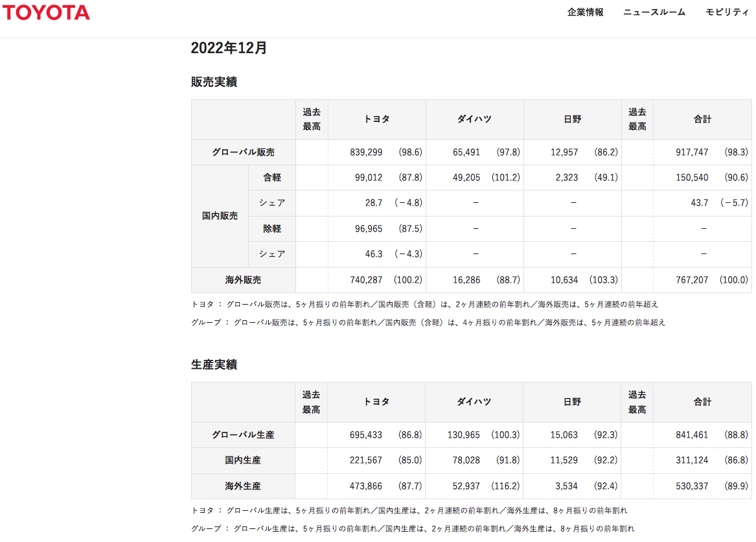Click the ダイハツ header in sales table
The height and width of the screenshot is (542, 756).
[474, 119]
